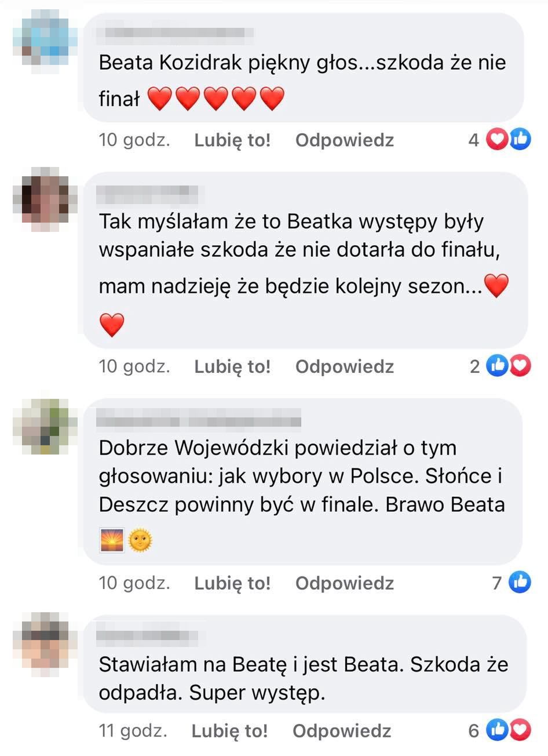Click the like reaction icon beside count 7

(x=520, y=581)
